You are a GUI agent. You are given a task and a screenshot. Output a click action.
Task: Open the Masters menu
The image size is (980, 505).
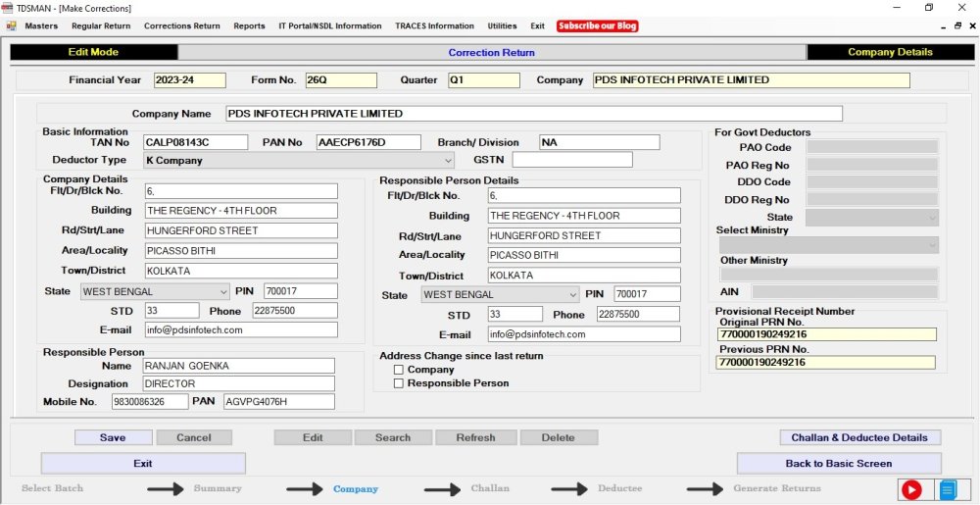coord(41,26)
